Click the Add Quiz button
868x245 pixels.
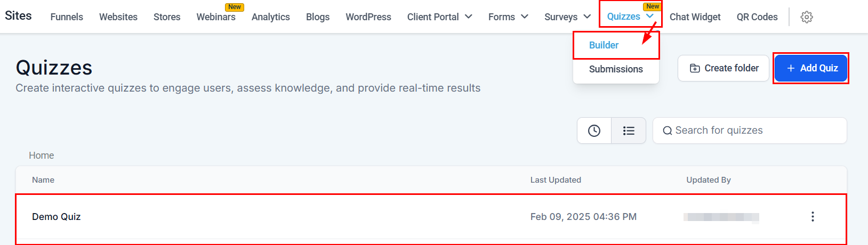click(811, 68)
